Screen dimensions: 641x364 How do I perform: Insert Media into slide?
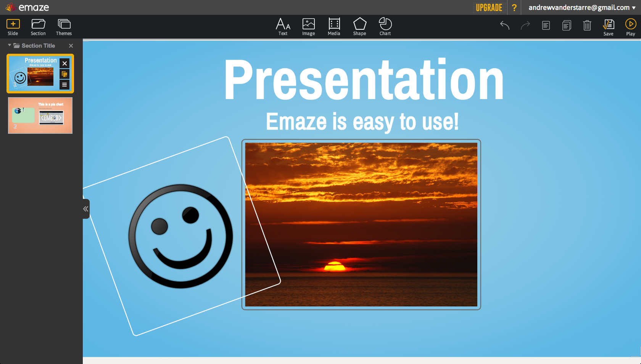[334, 27]
